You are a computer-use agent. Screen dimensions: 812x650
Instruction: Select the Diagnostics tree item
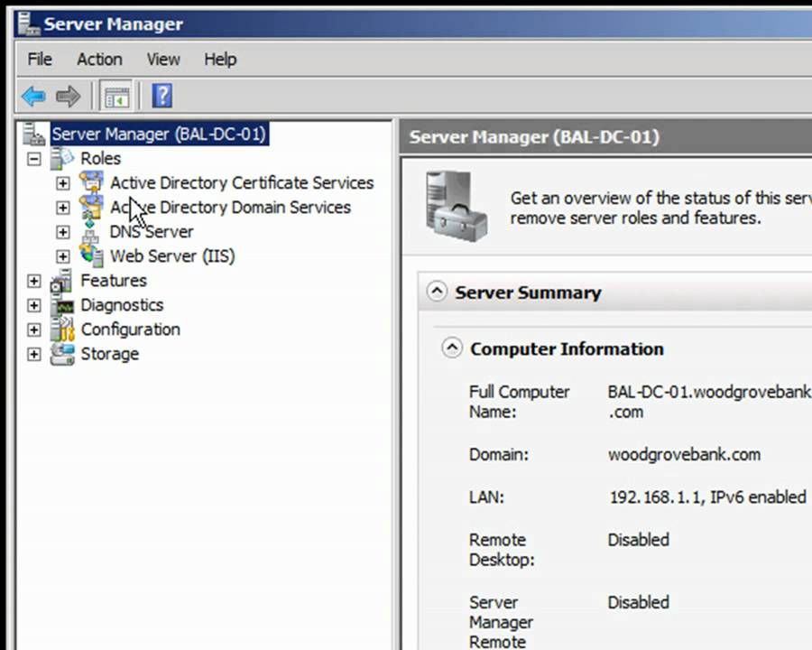(x=122, y=305)
